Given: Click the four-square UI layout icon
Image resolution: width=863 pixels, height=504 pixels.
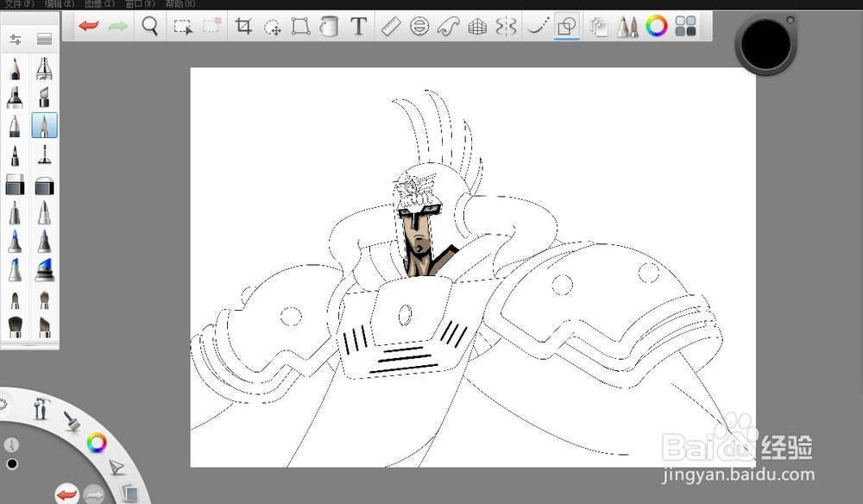Looking at the screenshot, I should point(685,26).
